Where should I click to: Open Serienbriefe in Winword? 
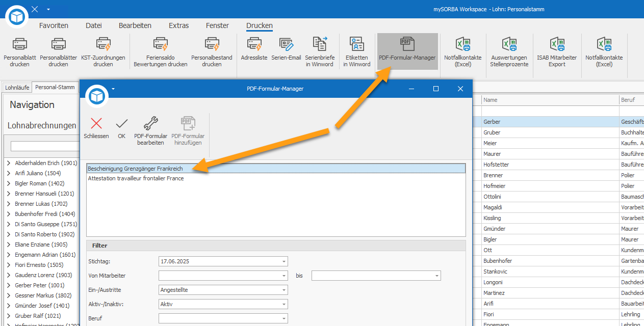pos(320,51)
